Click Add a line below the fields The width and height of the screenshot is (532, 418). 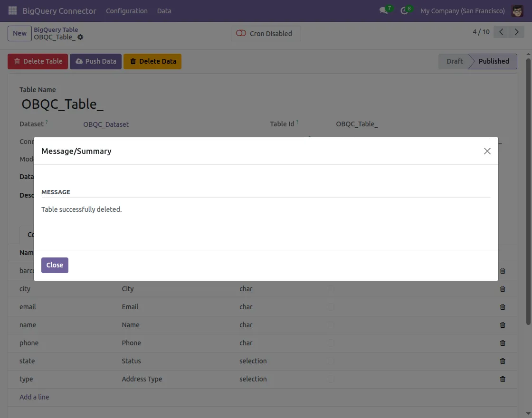34,397
